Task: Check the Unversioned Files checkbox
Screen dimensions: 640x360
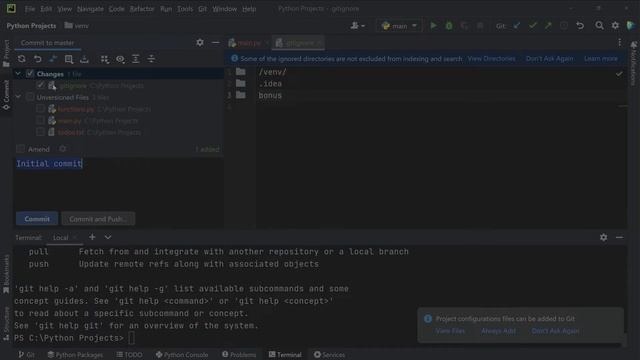Action: click(30, 97)
